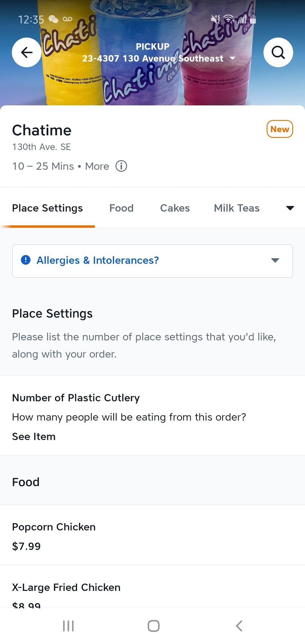Switch to the Milk Teas tab
The height and width of the screenshot is (644, 305).
click(237, 208)
